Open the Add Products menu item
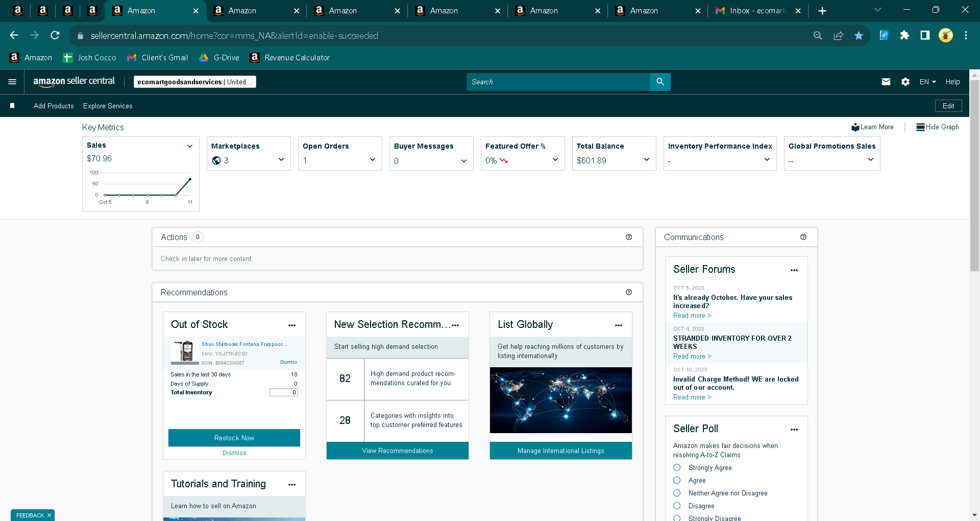The image size is (980, 521). click(54, 106)
